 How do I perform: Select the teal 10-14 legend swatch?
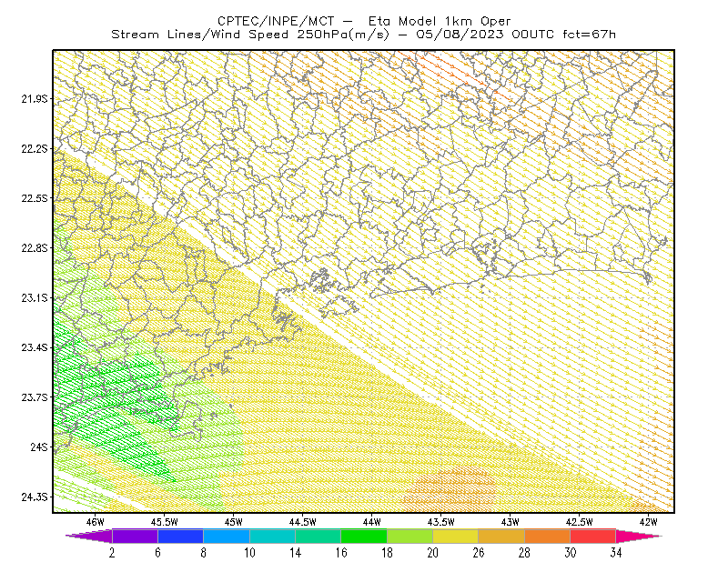pos(272,536)
